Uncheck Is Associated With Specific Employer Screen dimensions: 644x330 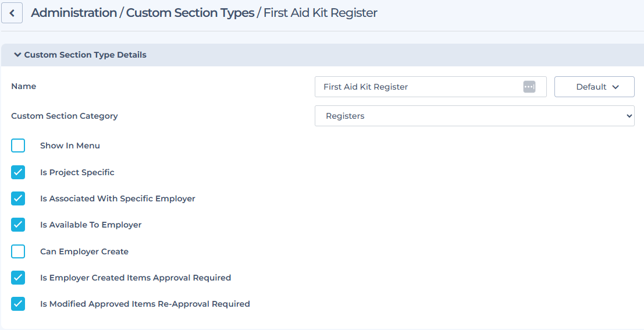coord(18,198)
